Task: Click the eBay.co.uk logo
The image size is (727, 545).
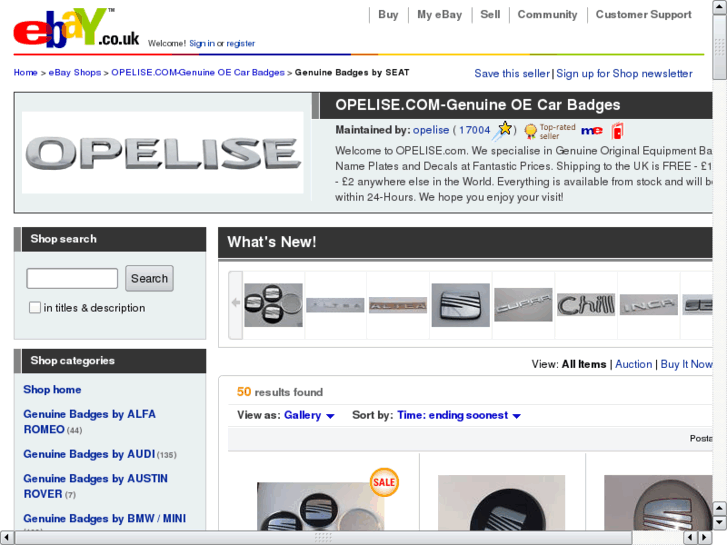Action: (x=76, y=28)
